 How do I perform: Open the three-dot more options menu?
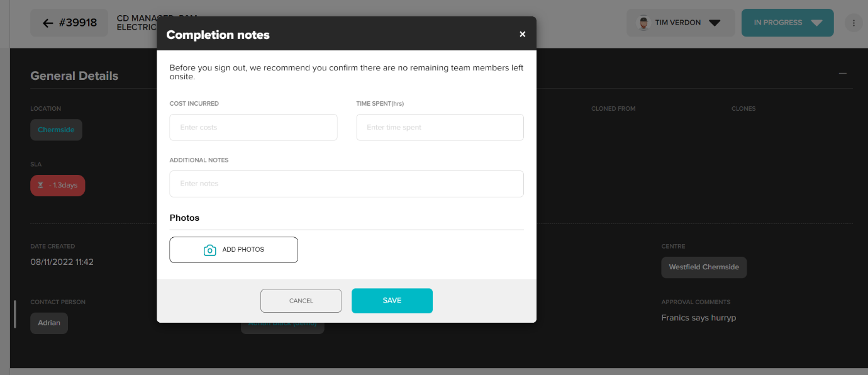tap(854, 23)
